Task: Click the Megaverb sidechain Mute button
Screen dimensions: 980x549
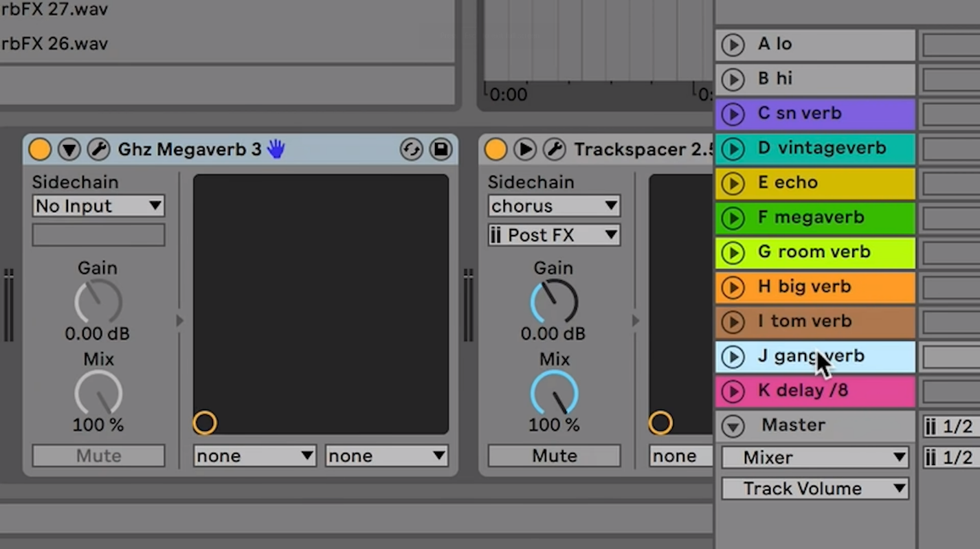Action: 98,456
